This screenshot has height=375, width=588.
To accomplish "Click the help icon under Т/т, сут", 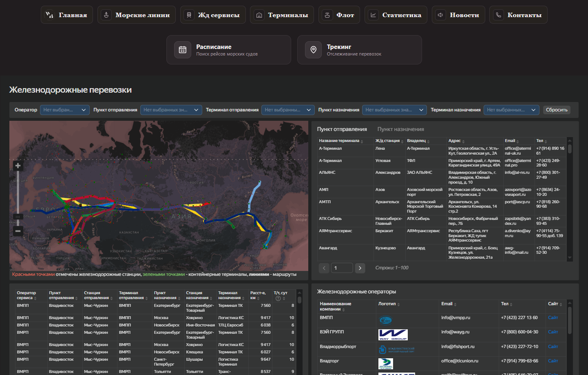I will point(278,298).
